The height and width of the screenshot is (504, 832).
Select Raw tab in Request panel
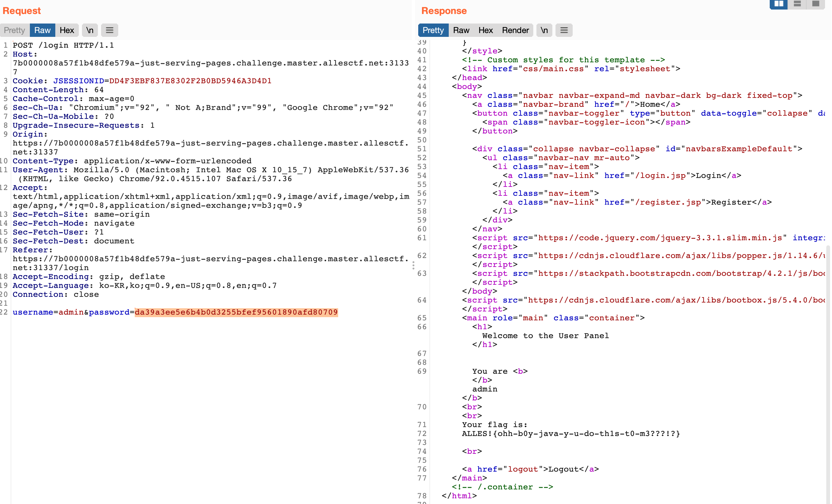[x=43, y=30]
